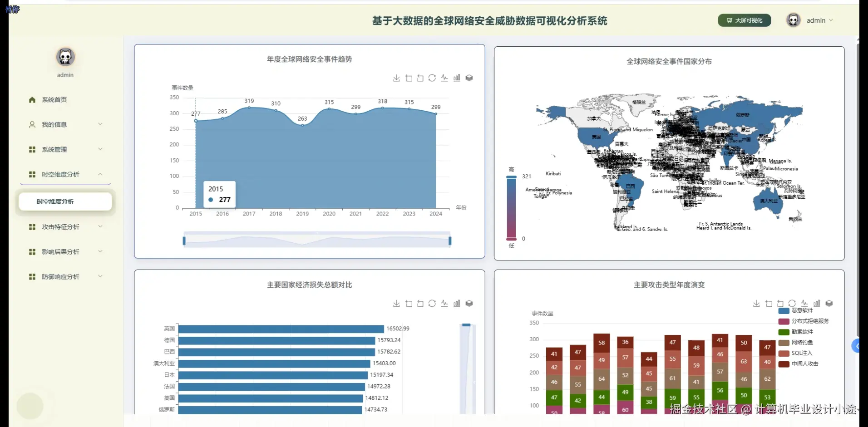This screenshot has height=427, width=868.
Task: Click the top handle of map 高/低 color slider
Action: (x=512, y=177)
